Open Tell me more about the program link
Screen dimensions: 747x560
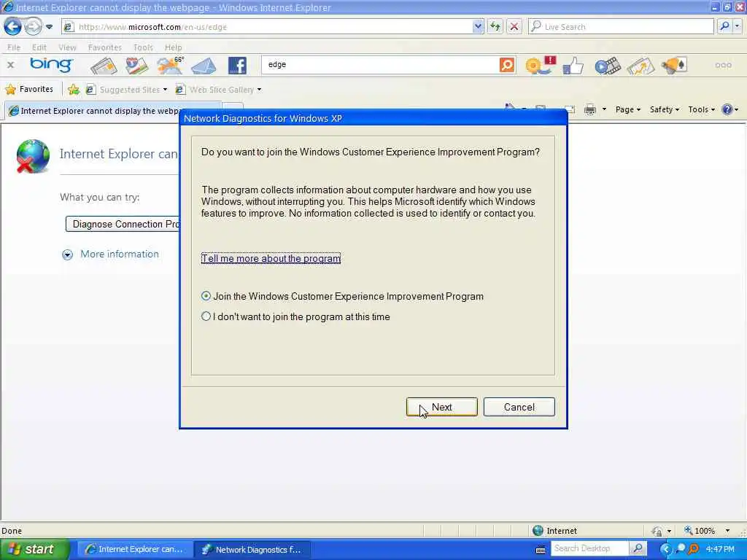tap(271, 259)
